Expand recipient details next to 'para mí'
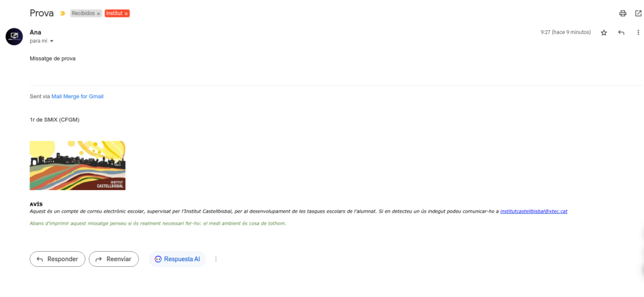Viewport: 644px width, 297px height. (52, 41)
